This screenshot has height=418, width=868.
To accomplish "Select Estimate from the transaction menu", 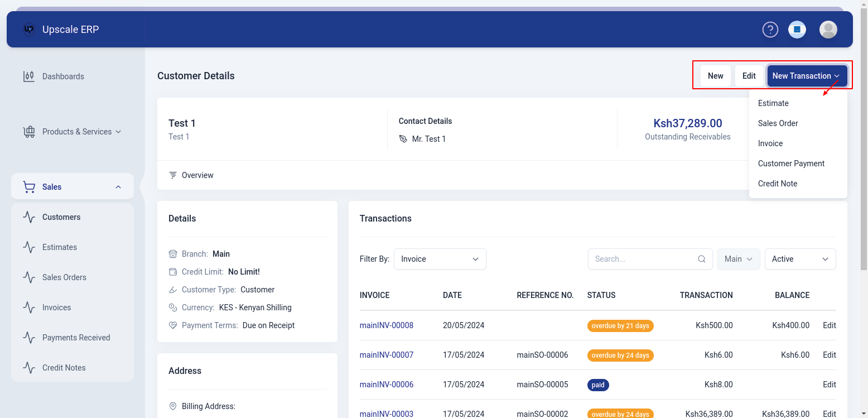I will 773,103.
